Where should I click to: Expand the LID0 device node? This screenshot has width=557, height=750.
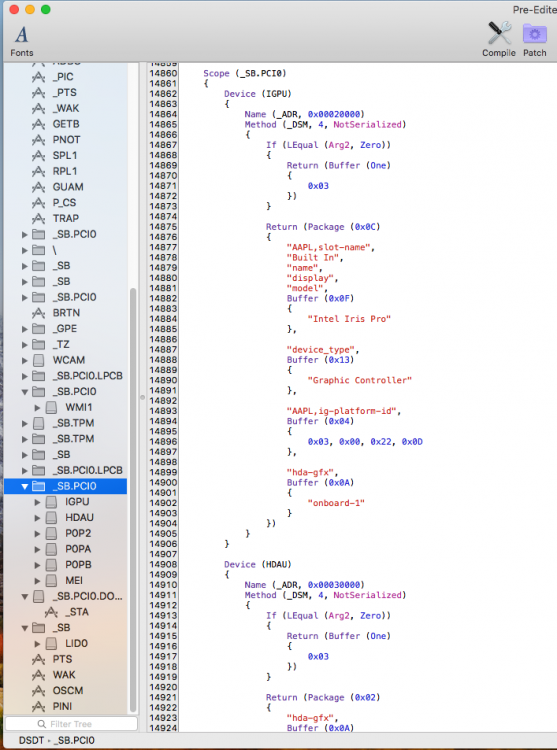37,644
